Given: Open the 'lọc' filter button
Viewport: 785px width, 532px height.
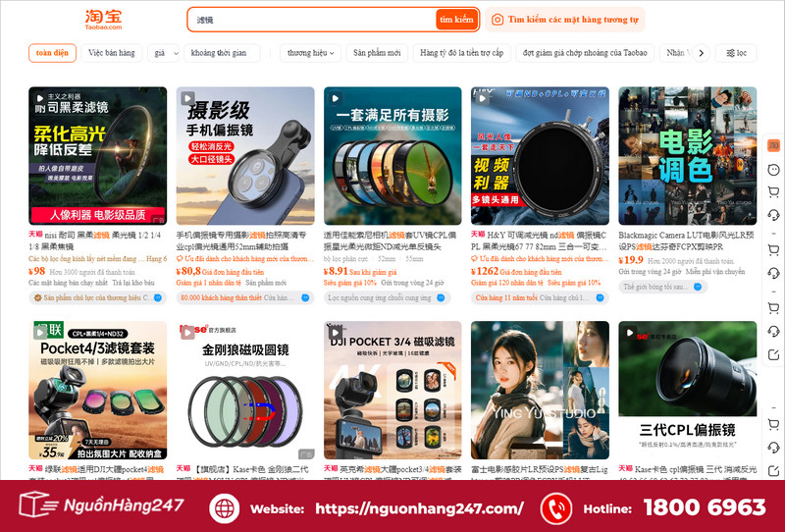Looking at the screenshot, I should 736,53.
